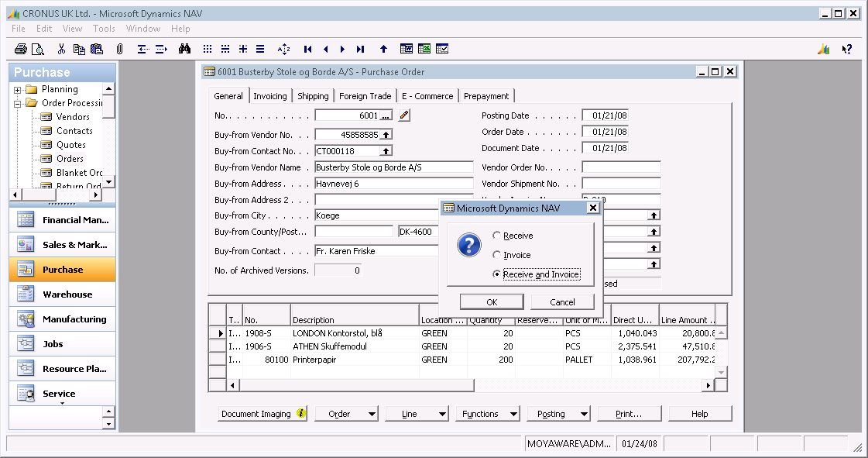
Task: Click the blue question mark dialog icon
Action: coord(469,245)
